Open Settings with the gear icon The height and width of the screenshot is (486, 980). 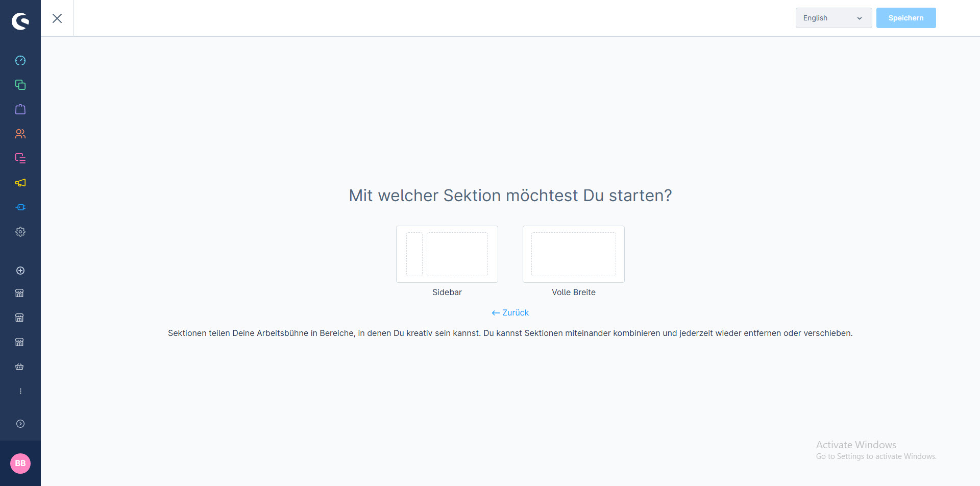(20, 232)
